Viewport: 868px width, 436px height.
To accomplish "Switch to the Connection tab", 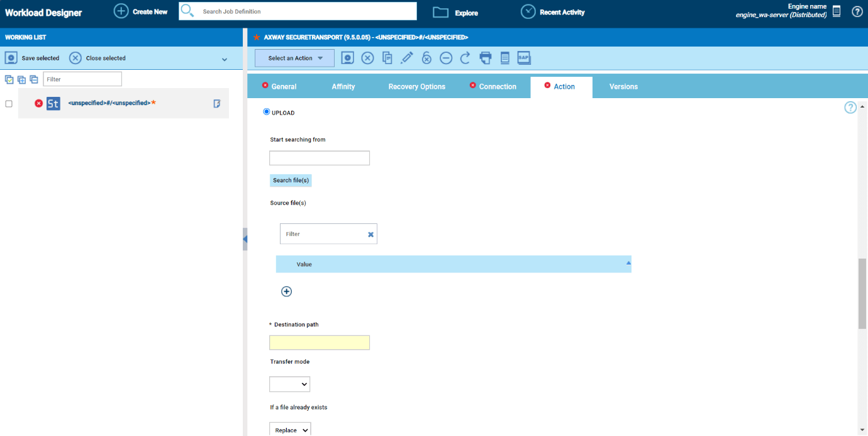I will pyautogui.click(x=497, y=87).
